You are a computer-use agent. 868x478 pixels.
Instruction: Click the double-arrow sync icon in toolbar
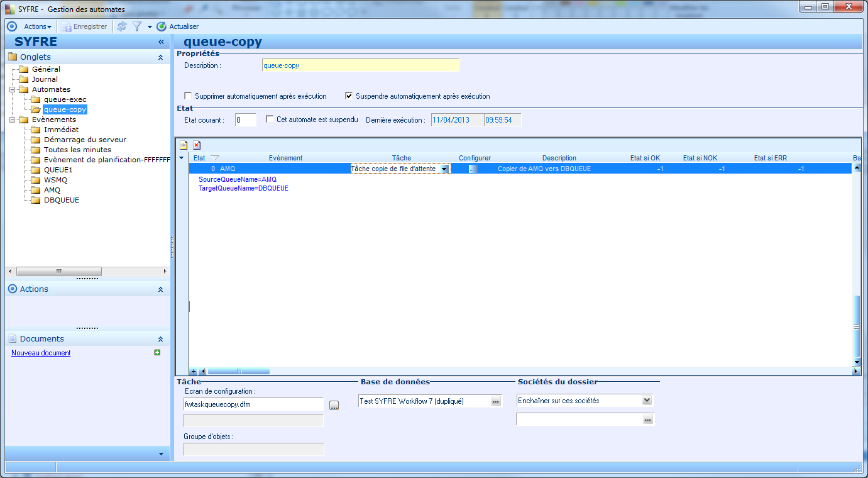122,26
